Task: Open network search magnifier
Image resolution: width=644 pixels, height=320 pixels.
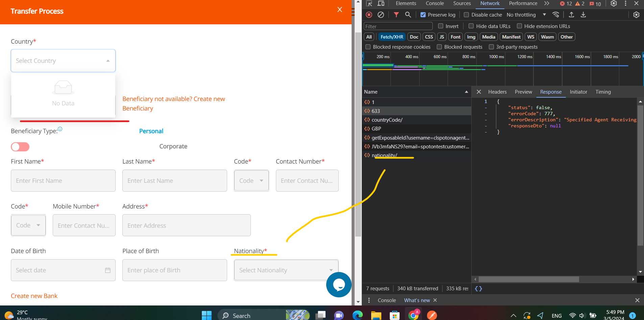Action: pyautogui.click(x=408, y=15)
